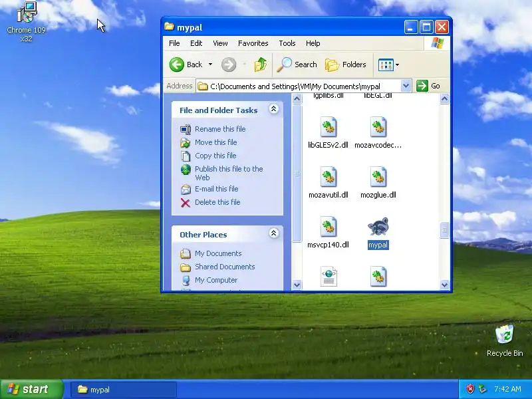This screenshot has height=399, width=532.
Task: Select the web document file icon below msvcp140.dll
Action: click(x=329, y=277)
